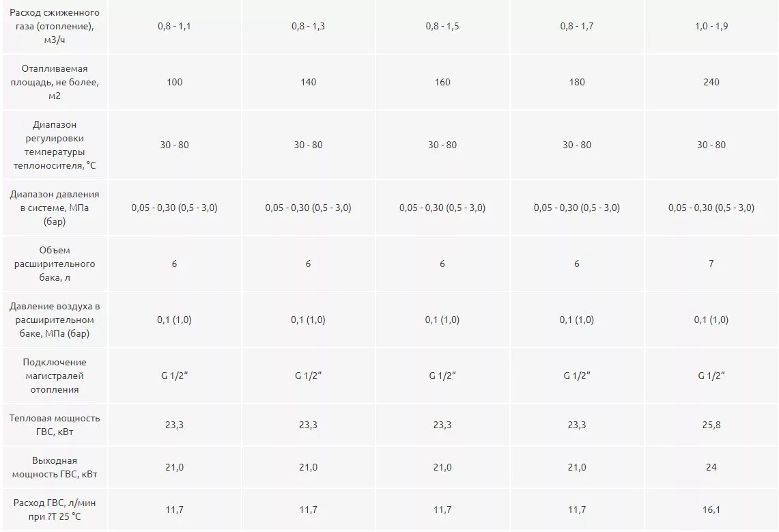Screen dimensions: 779x532
Task: Select output power value 24
Action: click(x=711, y=467)
